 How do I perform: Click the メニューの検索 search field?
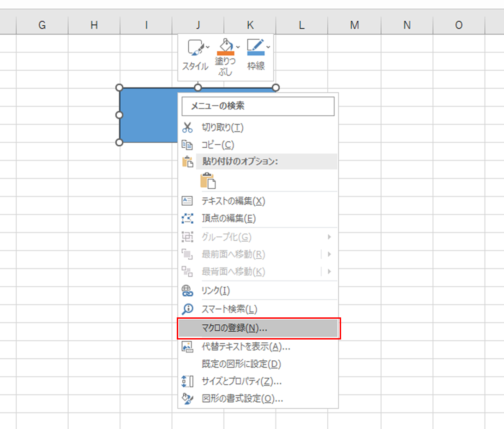pos(258,106)
